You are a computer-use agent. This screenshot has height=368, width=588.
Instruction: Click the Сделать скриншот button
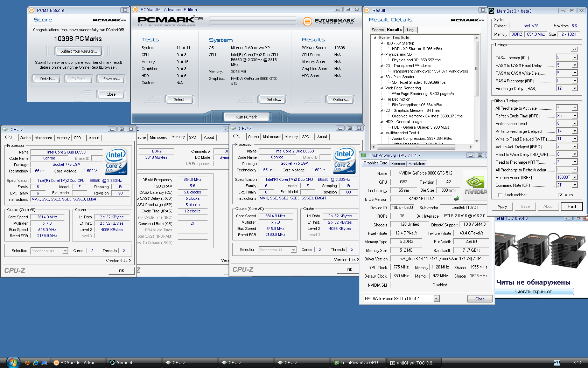[x=533, y=292]
